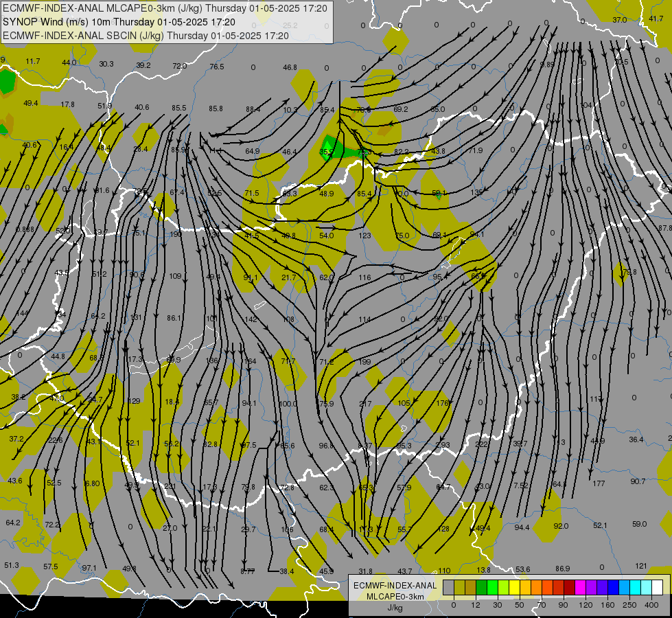This screenshot has height=618, width=672.
Task: Click the map value 123
Action: click(364, 236)
